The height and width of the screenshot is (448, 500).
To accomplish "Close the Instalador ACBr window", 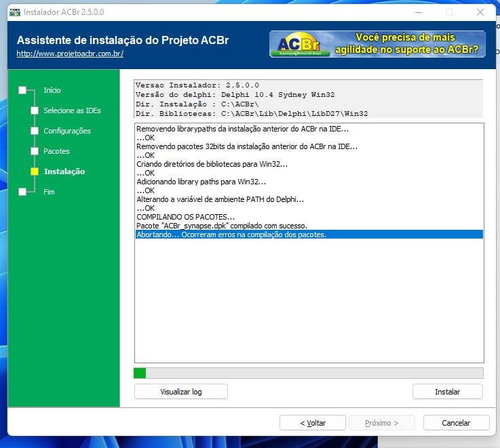I will (x=480, y=12).
